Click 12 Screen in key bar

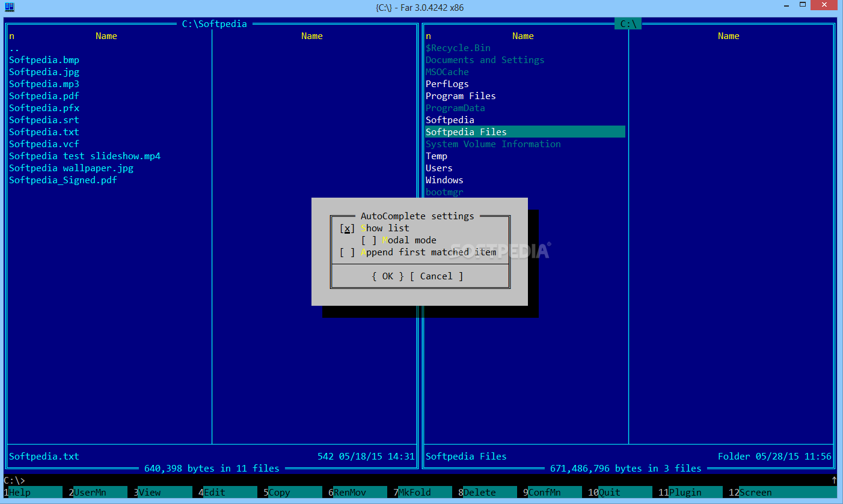pos(782,493)
